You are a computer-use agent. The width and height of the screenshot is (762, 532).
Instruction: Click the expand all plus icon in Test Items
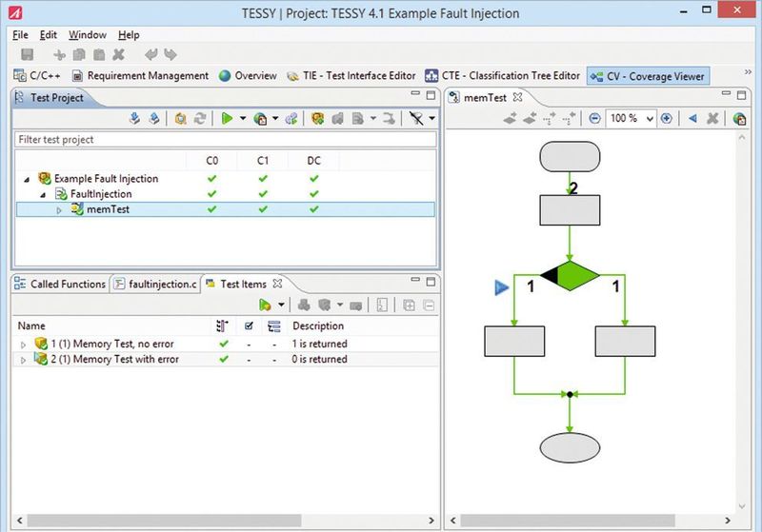click(410, 305)
